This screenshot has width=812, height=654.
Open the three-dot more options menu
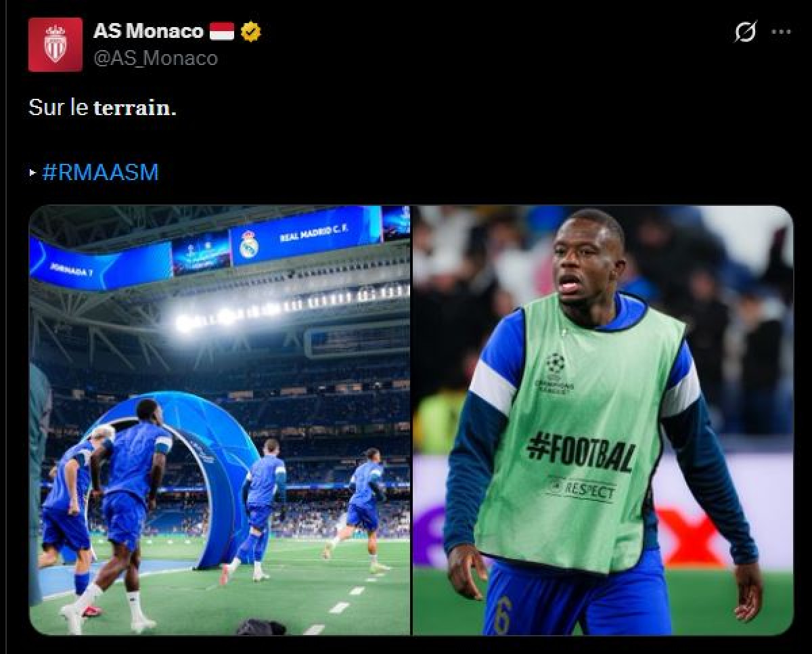[x=781, y=32]
